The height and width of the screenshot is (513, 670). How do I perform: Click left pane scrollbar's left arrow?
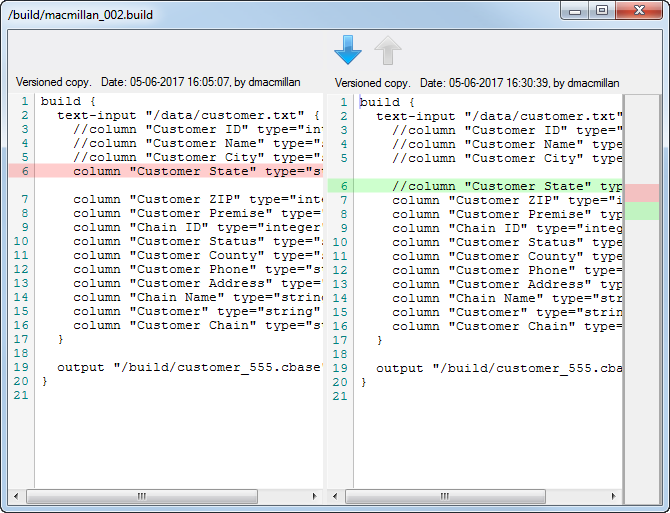pyautogui.click(x=15, y=497)
